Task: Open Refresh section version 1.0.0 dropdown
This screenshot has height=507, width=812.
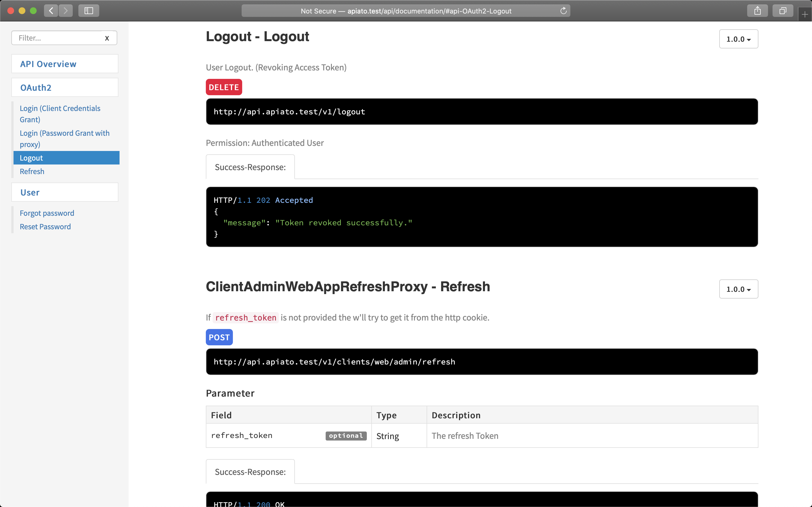Action: tap(738, 289)
